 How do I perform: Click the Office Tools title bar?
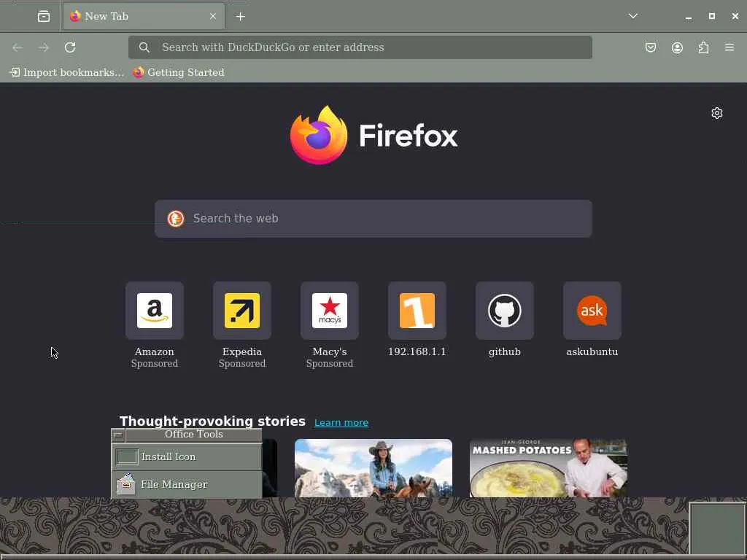[x=193, y=435]
